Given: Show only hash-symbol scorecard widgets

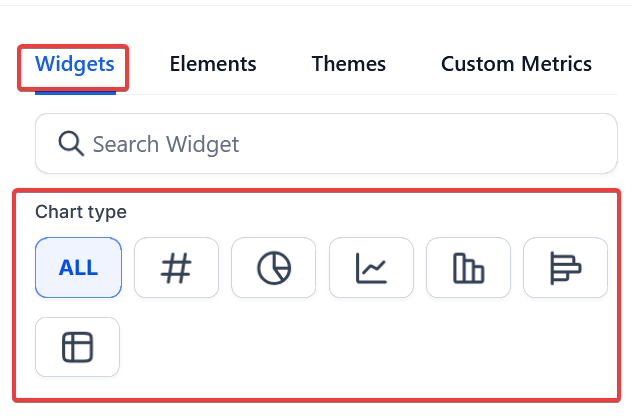Looking at the screenshot, I should point(176,267).
